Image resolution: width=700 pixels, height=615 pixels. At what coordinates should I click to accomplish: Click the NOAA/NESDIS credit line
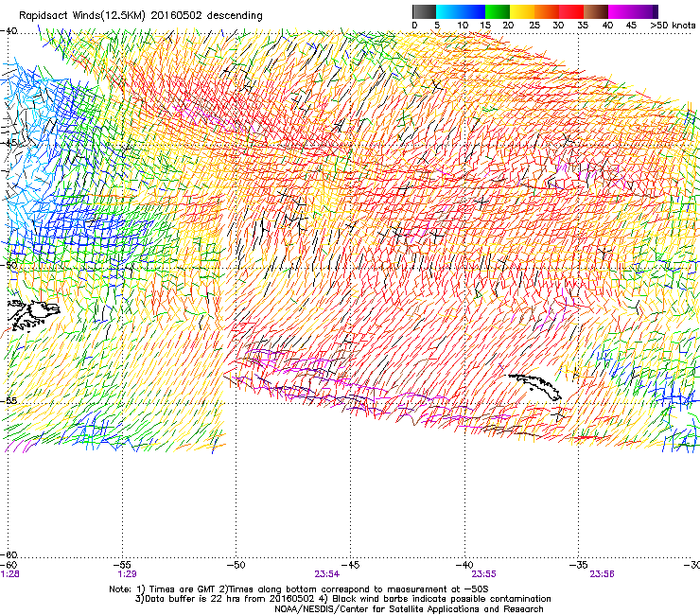tap(409, 609)
